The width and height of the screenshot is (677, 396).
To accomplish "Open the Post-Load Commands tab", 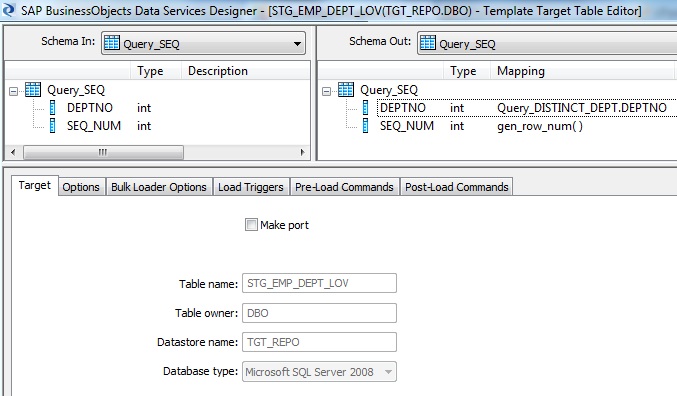I will tap(456, 187).
